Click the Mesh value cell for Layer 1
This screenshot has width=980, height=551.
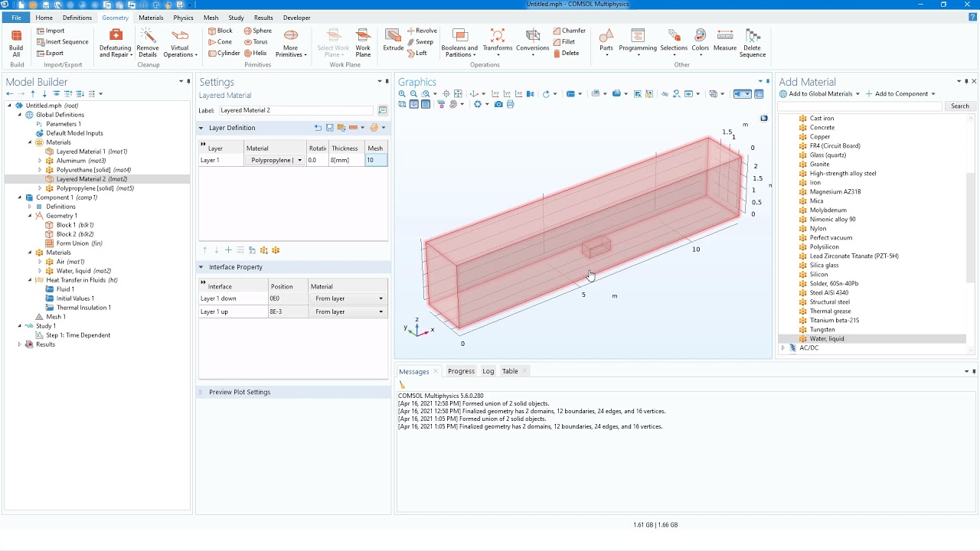pos(376,160)
